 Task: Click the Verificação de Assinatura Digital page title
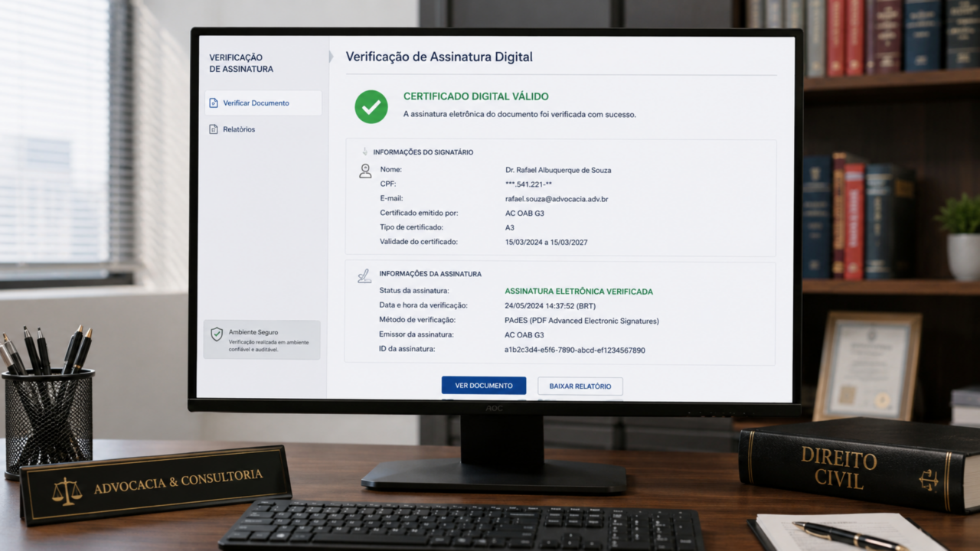[x=439, y=57]
